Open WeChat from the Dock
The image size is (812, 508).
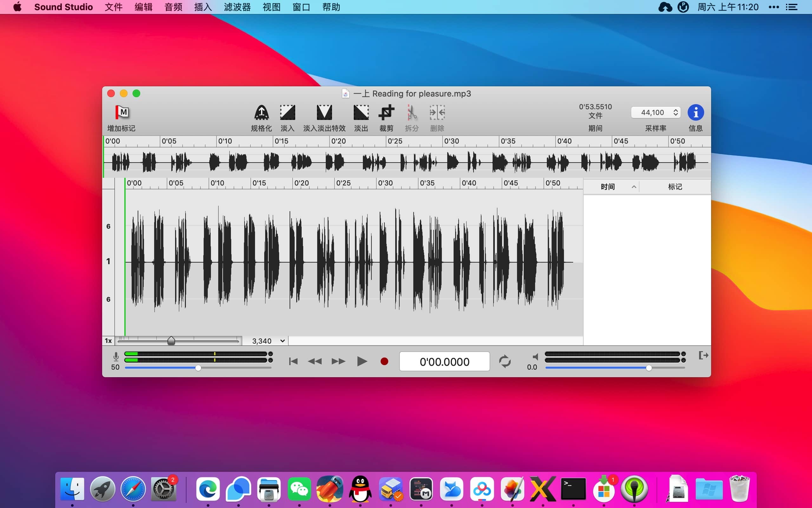pos(299,489)
